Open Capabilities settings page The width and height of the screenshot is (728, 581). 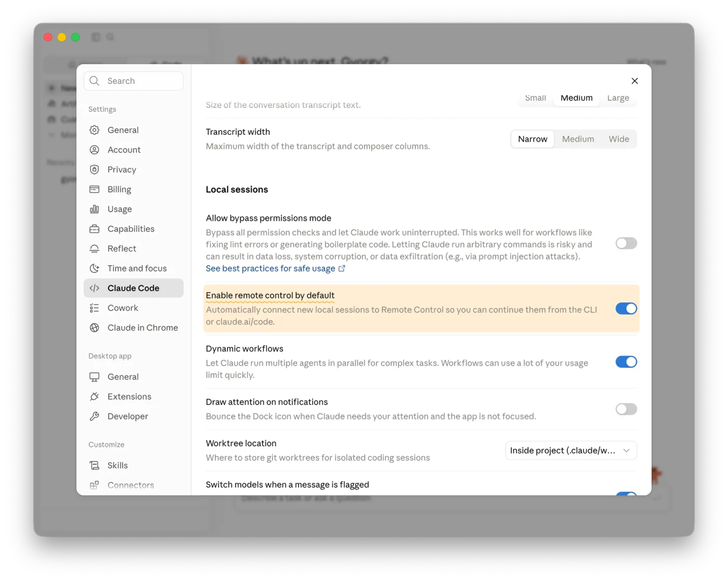[x=134, y=229]
